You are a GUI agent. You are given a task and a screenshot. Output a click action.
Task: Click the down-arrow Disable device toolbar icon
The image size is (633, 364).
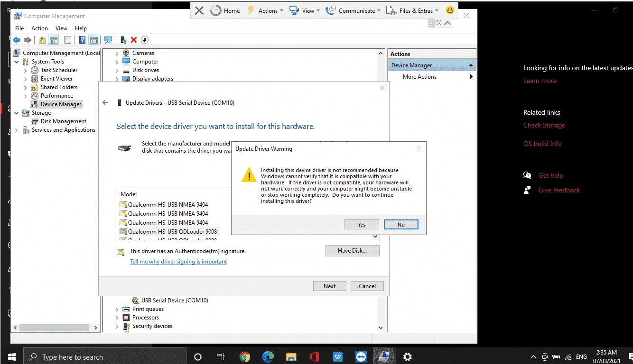[x=145, y=40]
